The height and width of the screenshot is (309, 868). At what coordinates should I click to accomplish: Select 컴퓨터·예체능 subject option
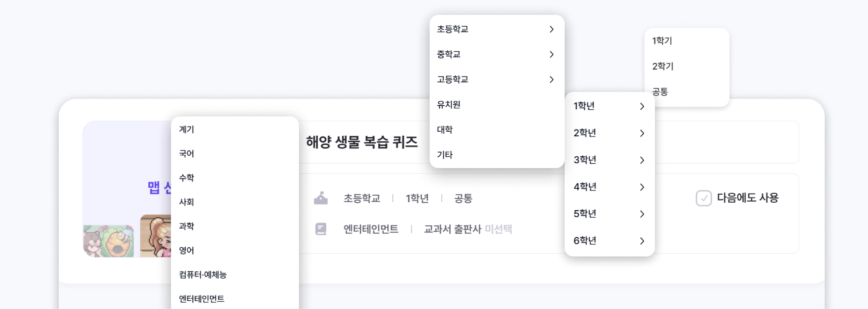coord(203,274)
